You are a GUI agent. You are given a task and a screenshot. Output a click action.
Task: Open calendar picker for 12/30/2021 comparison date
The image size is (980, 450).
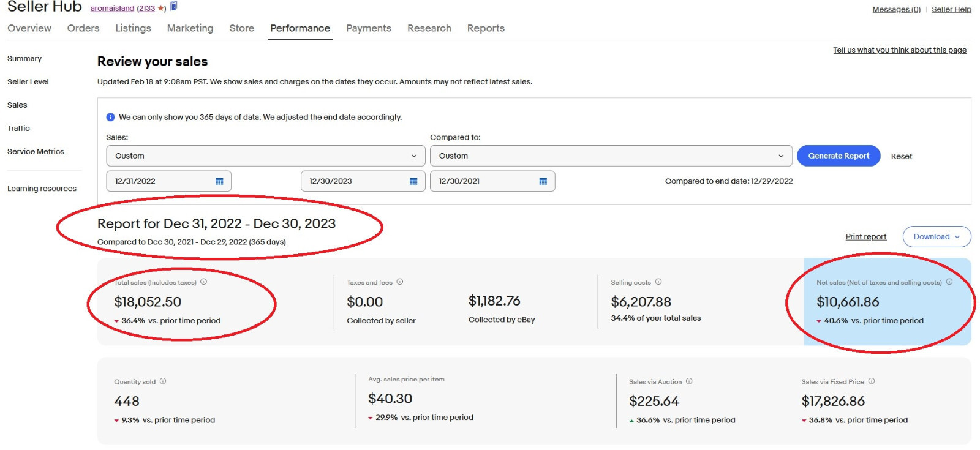pos(543,181)
